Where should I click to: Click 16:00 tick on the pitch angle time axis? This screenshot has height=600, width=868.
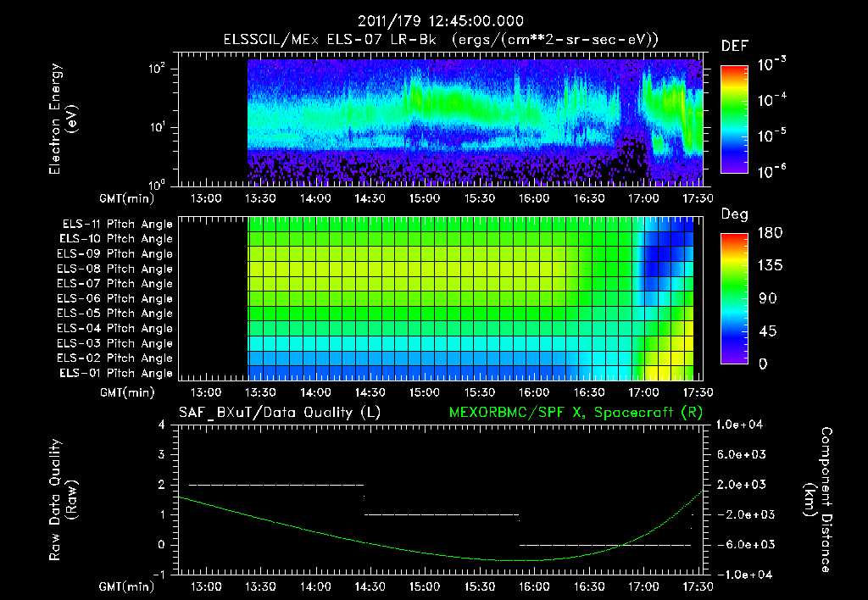(534, 392)
